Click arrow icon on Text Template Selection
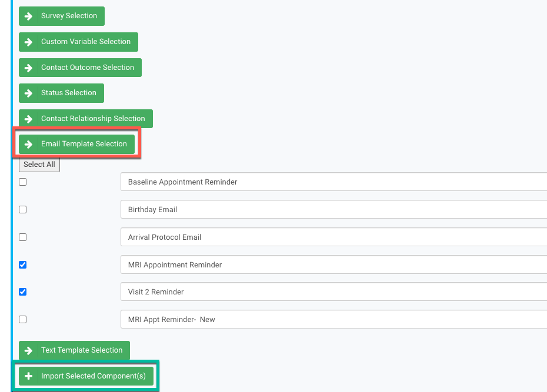The height and width of the screenshot is (392, 547). coord(28,350)
